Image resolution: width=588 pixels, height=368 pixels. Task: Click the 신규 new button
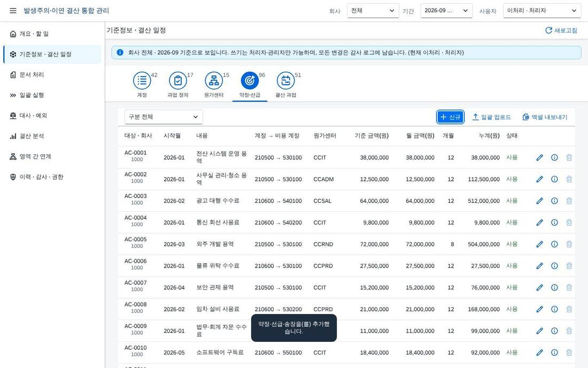pyautogui.click(x=451, y=117)
